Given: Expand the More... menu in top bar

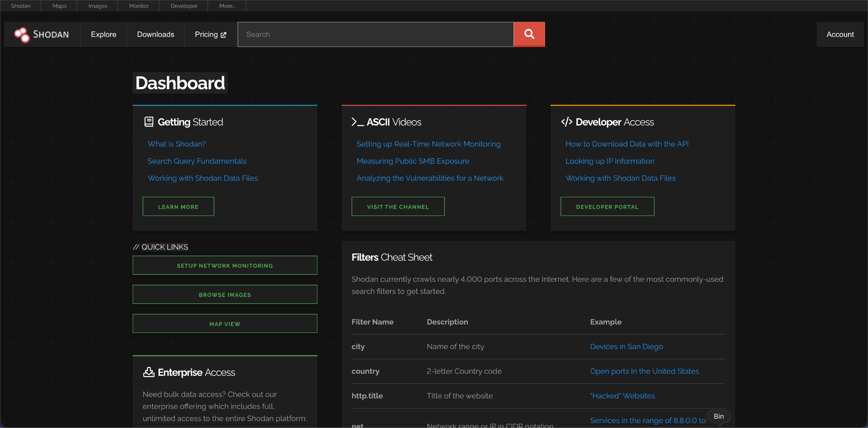Looking at the screenshot, I should coord(227,6).
